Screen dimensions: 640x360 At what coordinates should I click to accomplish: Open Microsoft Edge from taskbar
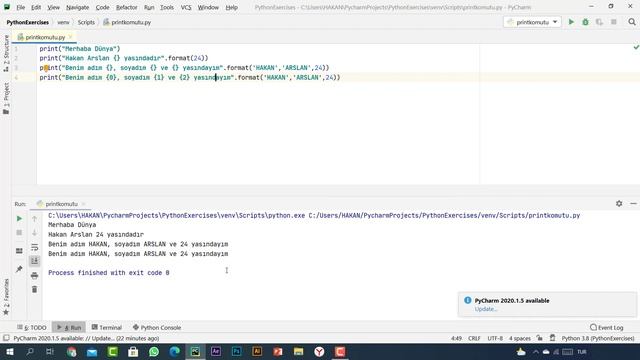click(x=175, y=351)
